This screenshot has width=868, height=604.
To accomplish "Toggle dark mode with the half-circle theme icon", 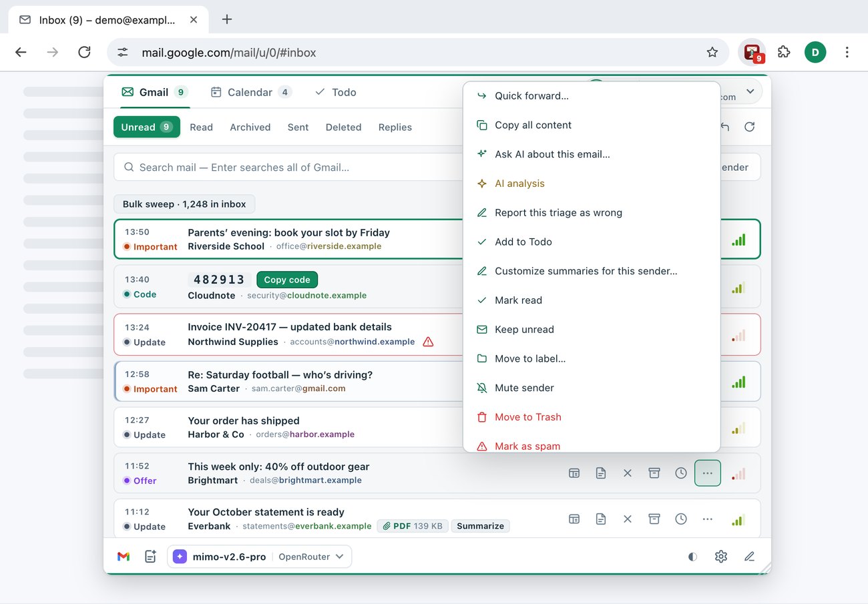I will click(693, 557).
